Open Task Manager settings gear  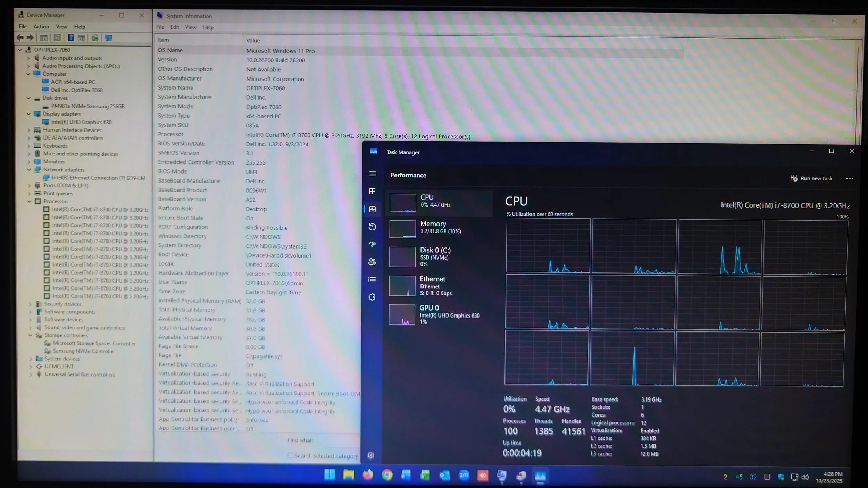(x=371, y=455)
